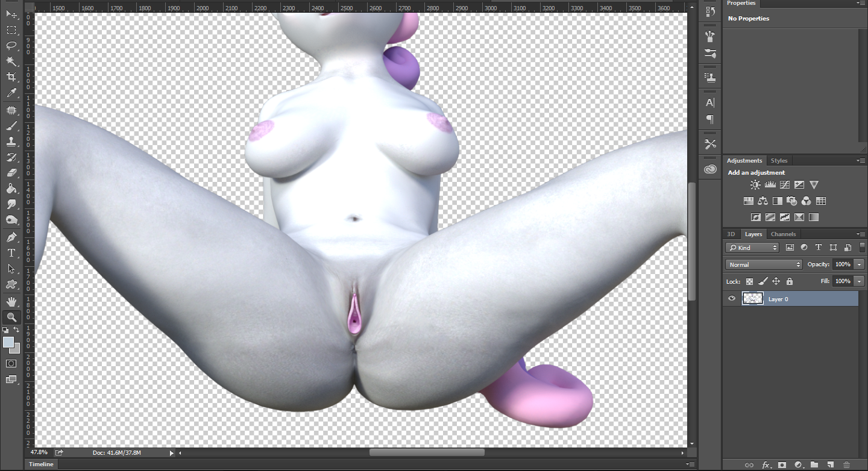Create a new layer group
Viewport: 868px width, 471px height.
point(814,465)
